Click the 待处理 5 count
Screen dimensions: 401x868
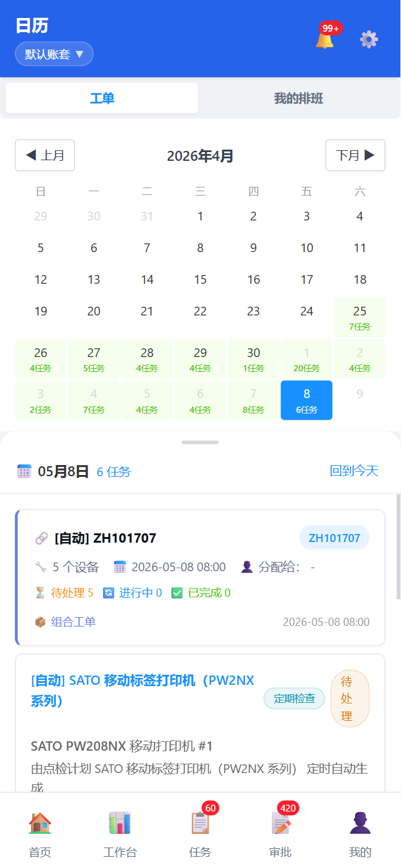click(x=72, y=593)
